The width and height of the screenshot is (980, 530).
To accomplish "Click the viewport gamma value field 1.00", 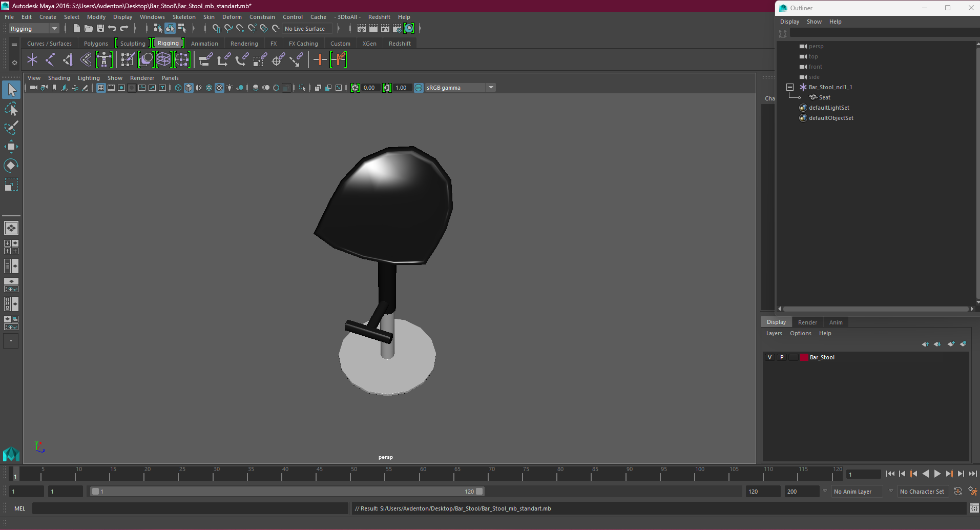I will pos(402,88).
